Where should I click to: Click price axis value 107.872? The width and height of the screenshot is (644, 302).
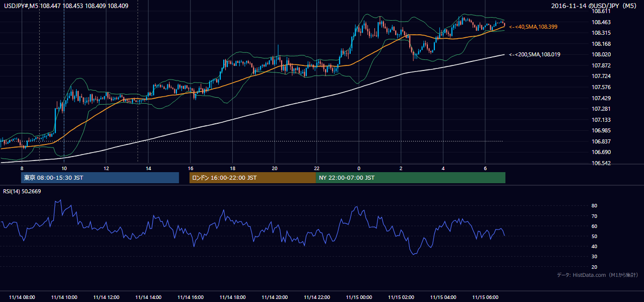click(x=601, y=65)
